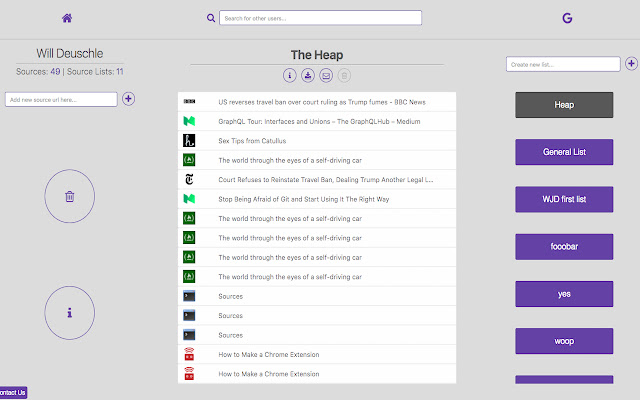Click in the search for other users field
The width and height of the screenshot is (640, 400).
click(x=320, y=18)
